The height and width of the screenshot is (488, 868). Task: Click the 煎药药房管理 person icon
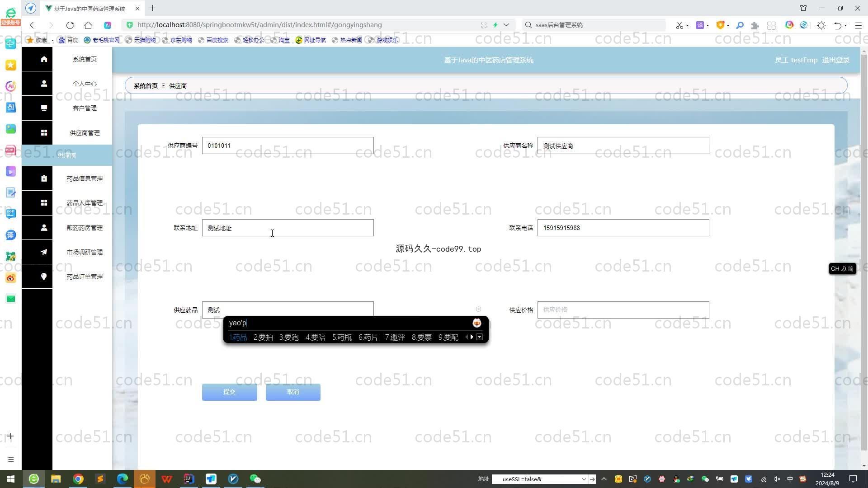(x=44, y=228)
